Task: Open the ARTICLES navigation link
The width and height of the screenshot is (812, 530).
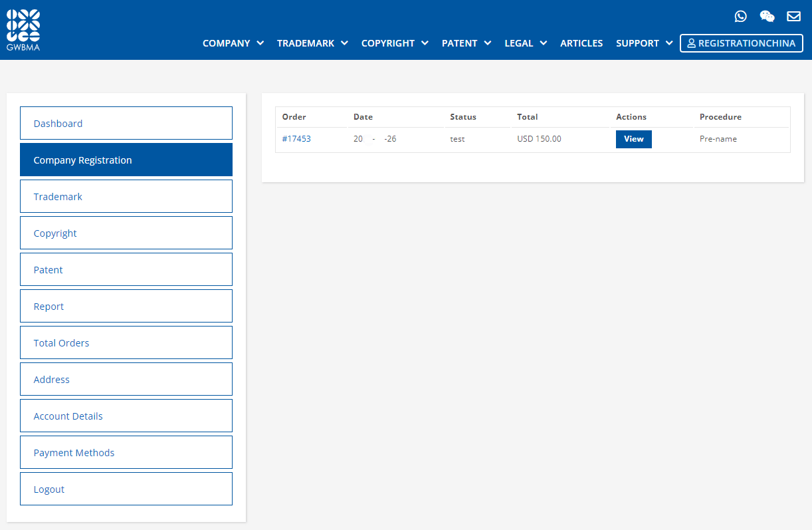Action: 581,43
